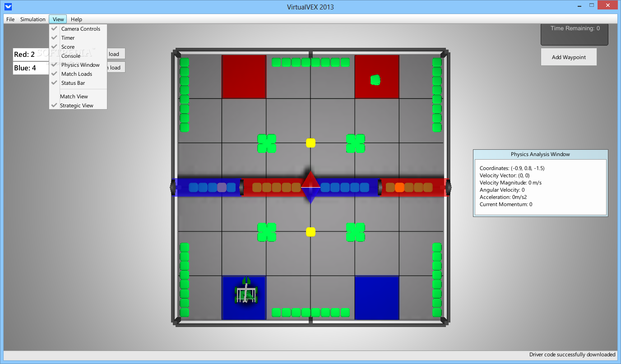Click the empty bottom-right blue starting tile

point(377,298)
